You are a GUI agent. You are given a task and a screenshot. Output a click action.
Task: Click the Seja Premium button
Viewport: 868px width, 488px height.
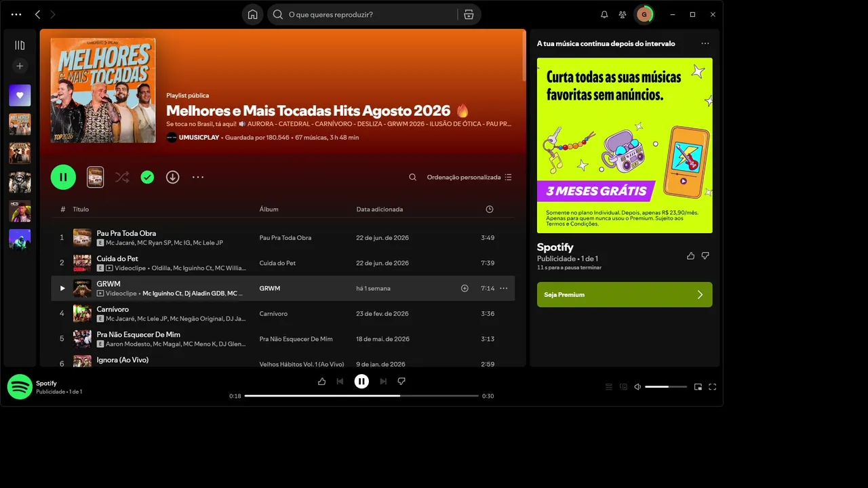tap(625, 295)
